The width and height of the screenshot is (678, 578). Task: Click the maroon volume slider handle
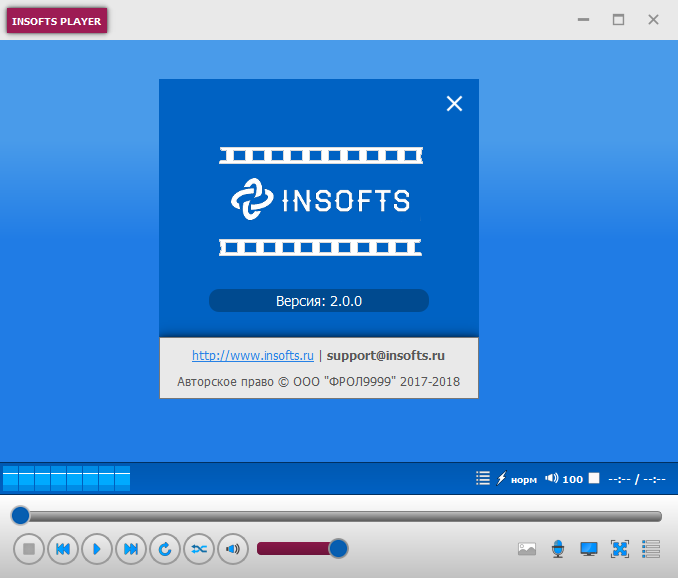[338, 549]
